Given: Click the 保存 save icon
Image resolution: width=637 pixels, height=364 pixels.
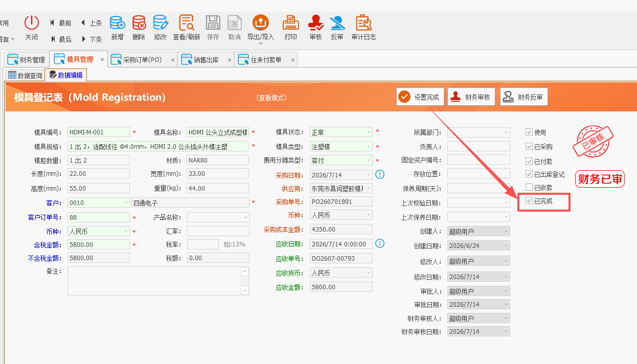Looking at the screenshot, I should pos(213,22).
